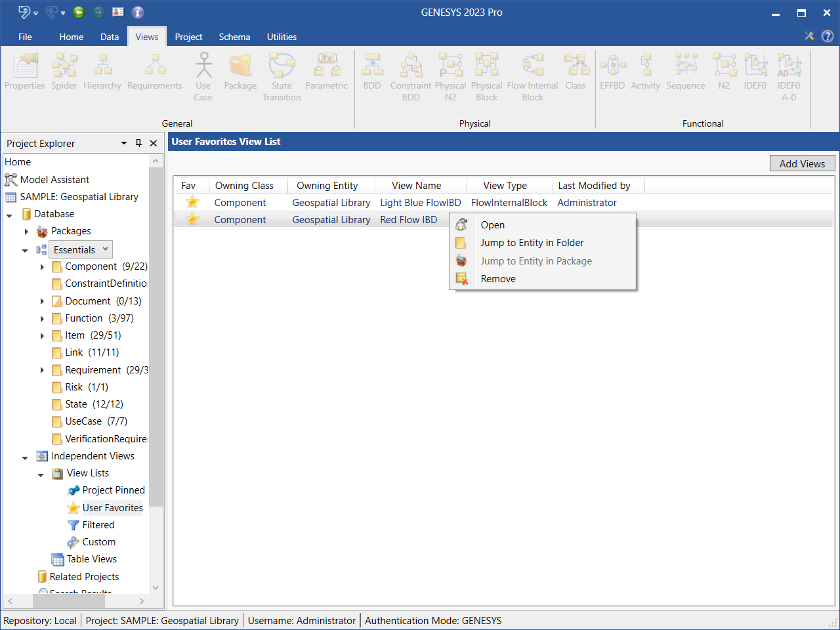The width and height of the screenshot is (840, 630).
Task: Expand the Component folder
Action: [x=42, y=267]
